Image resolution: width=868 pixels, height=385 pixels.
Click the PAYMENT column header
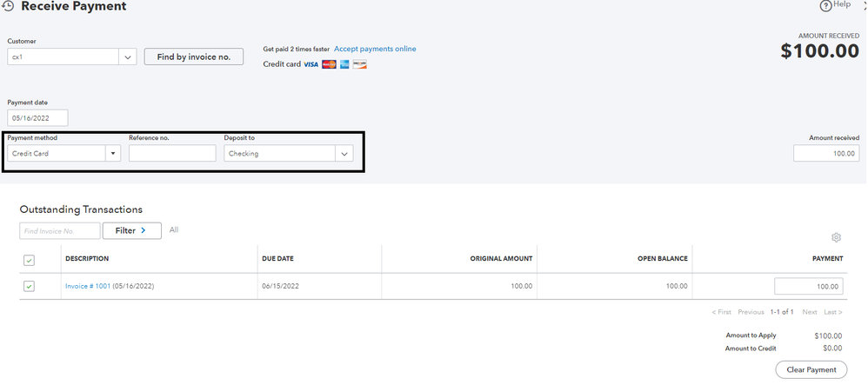point(828,259)
